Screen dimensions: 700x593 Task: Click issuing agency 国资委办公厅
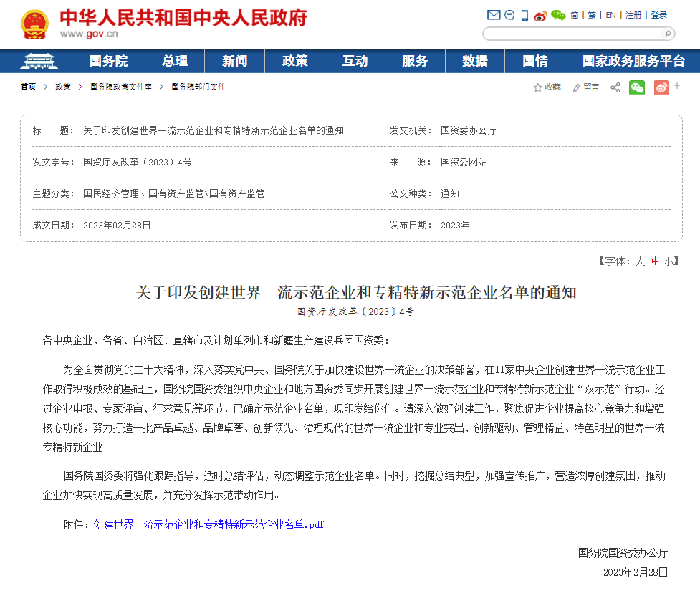pyautogui.click(x=469, y=131)
